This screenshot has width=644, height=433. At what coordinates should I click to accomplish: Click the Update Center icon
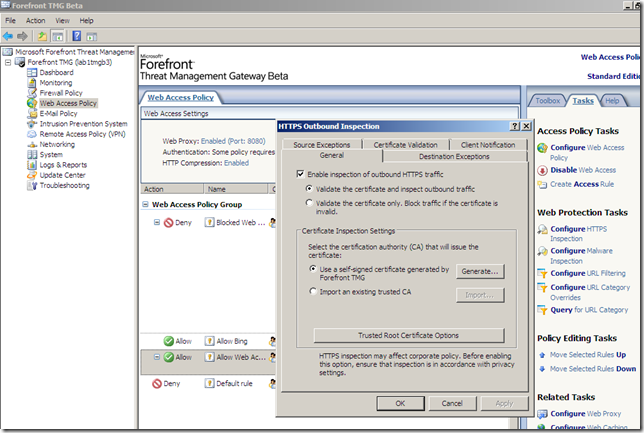[32, 175]
